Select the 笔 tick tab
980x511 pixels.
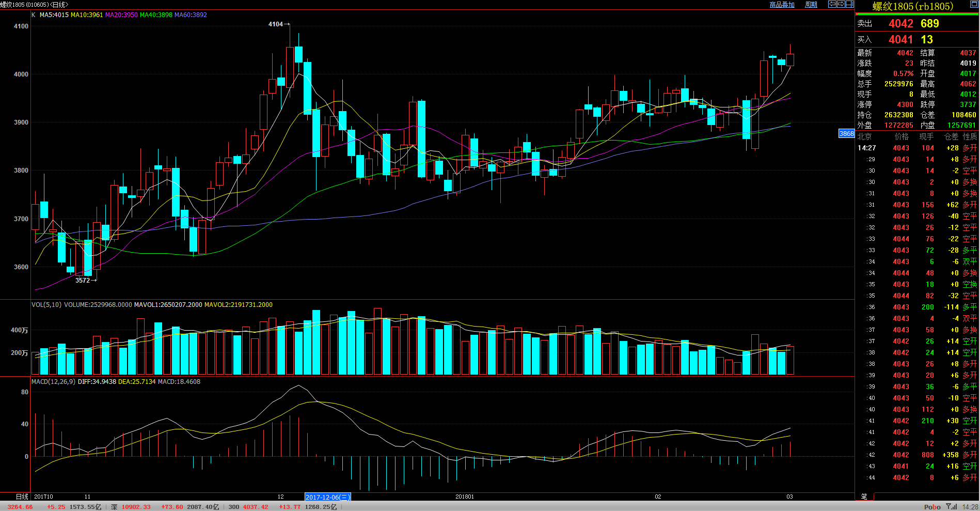pyautogui.click(x=864, y=497)
